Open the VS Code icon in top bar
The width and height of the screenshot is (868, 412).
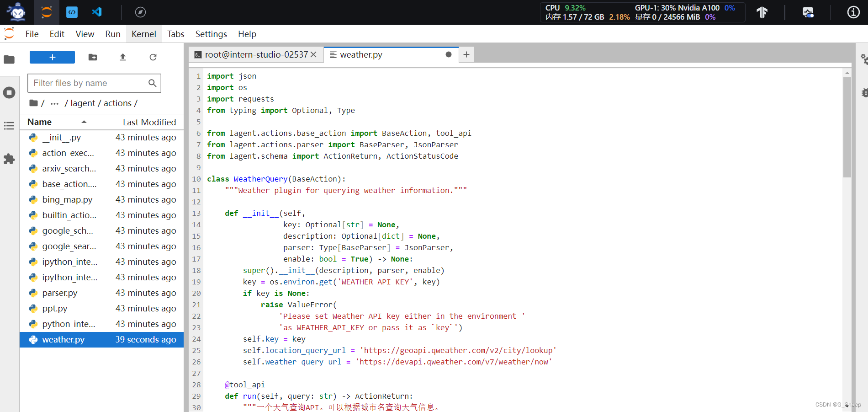click(97, 12)
